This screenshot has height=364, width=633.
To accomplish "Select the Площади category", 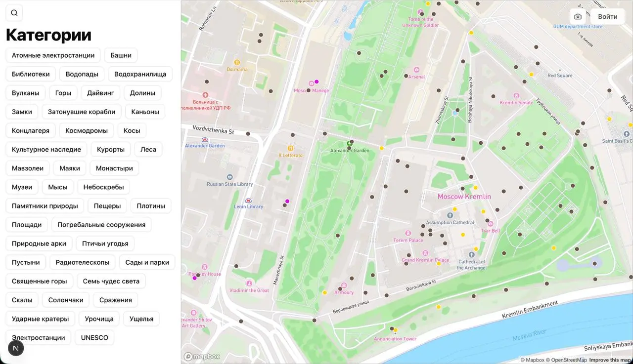I will 27,225.
